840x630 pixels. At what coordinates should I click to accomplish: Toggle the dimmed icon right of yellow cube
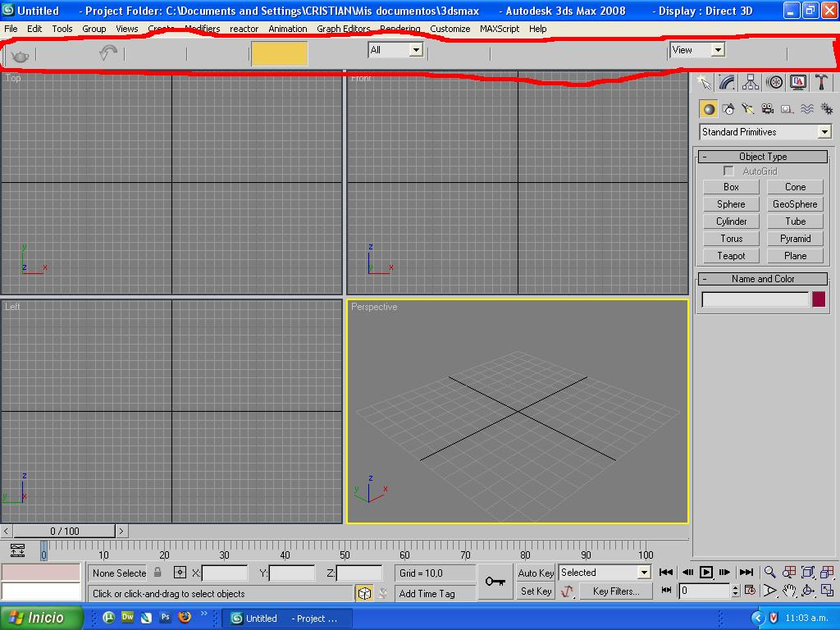(x=382, y=593)
